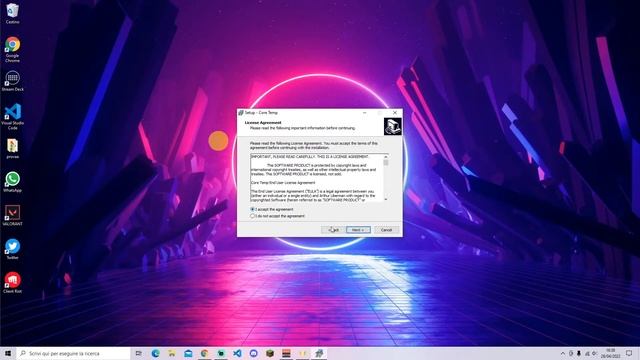Click the Back button in setup

click(333, 230)
